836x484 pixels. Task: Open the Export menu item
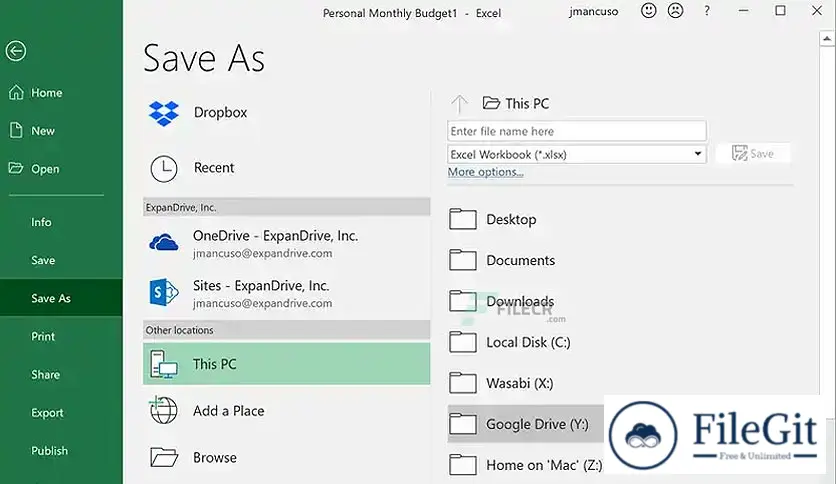[47, 413]
